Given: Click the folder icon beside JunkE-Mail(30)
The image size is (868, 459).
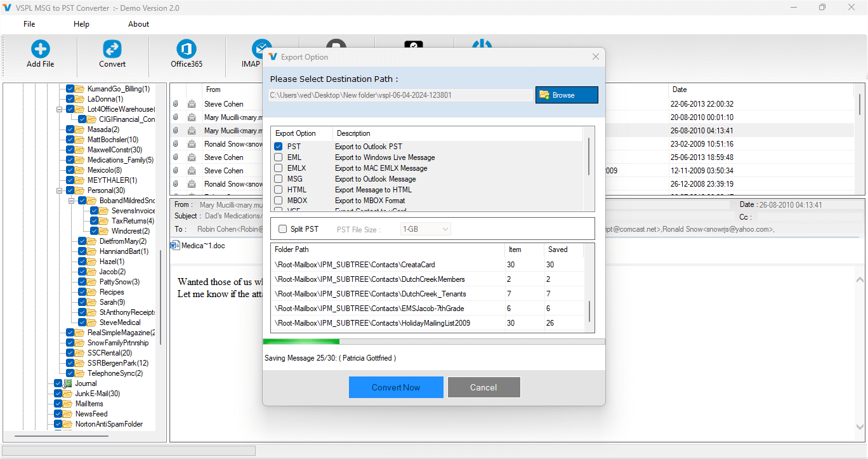Looking at the screenshot, I should click(68, 394).
